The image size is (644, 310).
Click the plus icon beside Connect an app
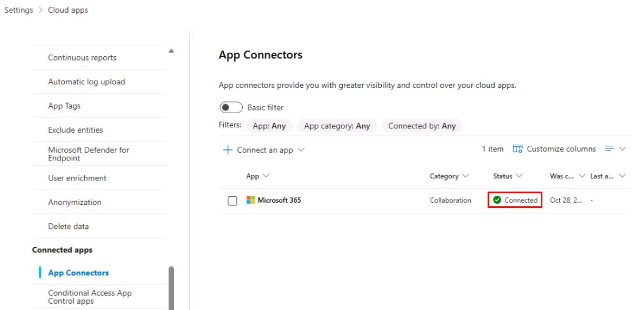pos(228,150)
